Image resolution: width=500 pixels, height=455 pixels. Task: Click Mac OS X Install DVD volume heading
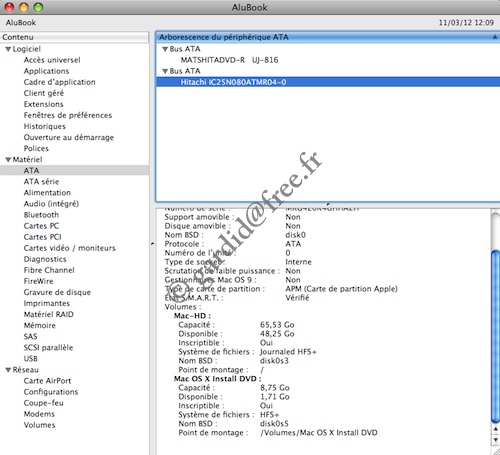[218, 379]
